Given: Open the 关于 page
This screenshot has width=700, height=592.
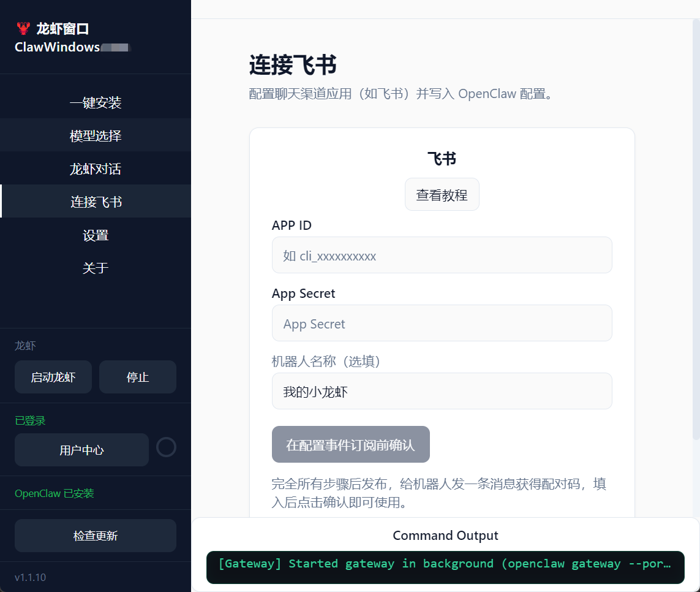Looking at the screenshot, I should [x=96, y=268].
